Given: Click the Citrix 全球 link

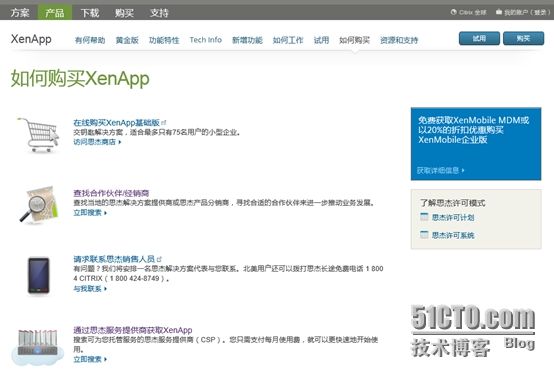Looking at the screenshot, I should [x=473, y=12].
